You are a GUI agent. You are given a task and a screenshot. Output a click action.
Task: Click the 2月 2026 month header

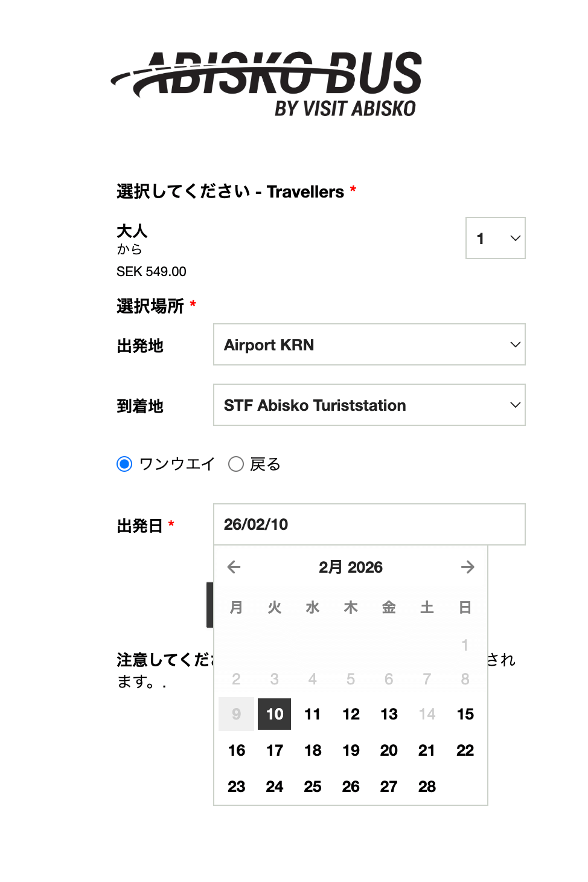pos(351,567)
